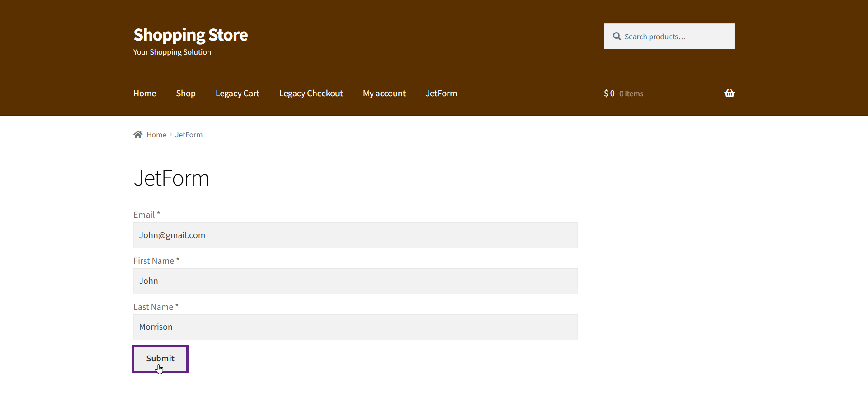Image resolution: width=868 pixels, height=393 pixels.
Task: Select My account in the navigation
Action: [x=384, y=93]
